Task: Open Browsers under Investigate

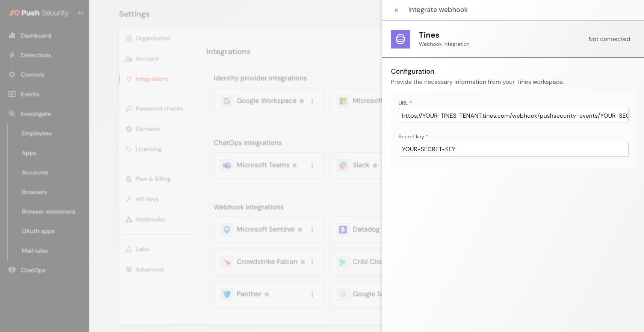Action: coord(34,192)
